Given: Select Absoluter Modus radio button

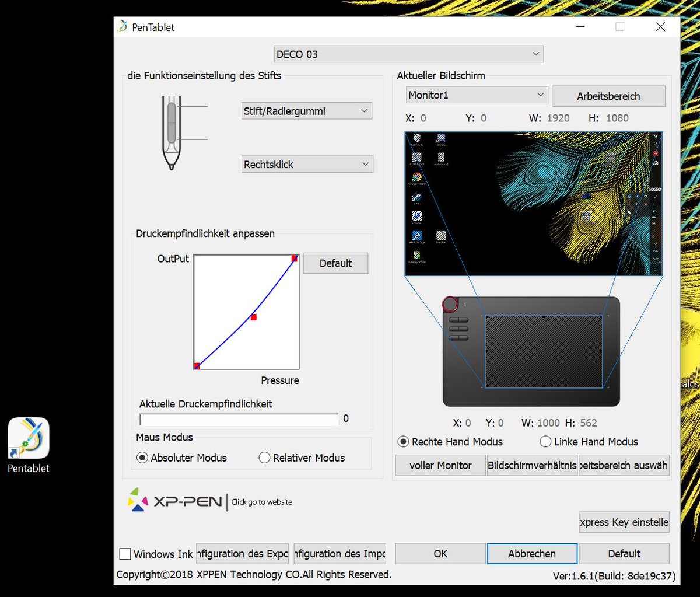Looking at the screenshot, I should (x=142, y=458).
